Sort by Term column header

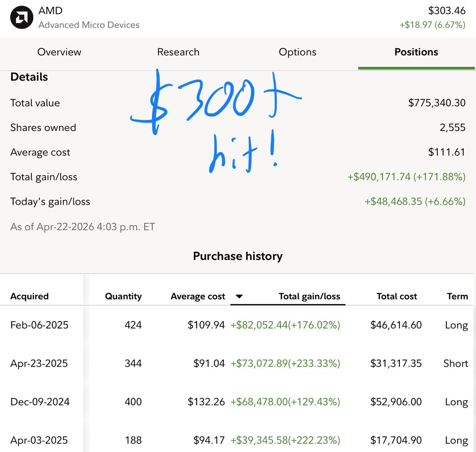[457, 296]
